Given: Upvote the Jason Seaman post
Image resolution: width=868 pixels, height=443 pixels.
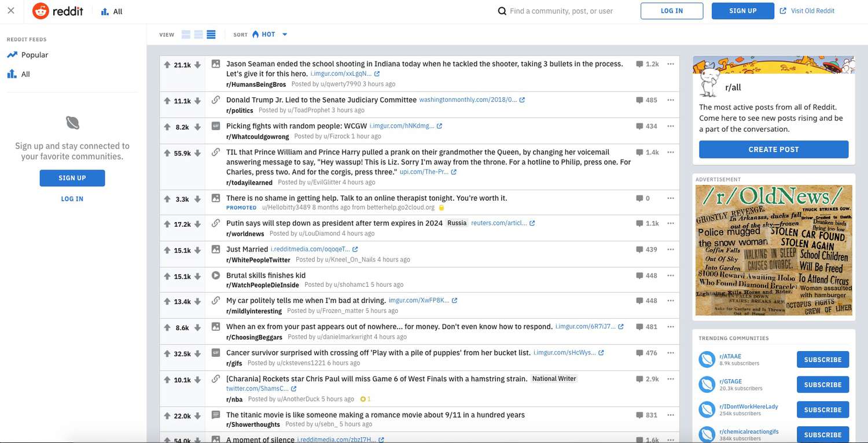Looking at the screenshot, I should pos(167,65).
